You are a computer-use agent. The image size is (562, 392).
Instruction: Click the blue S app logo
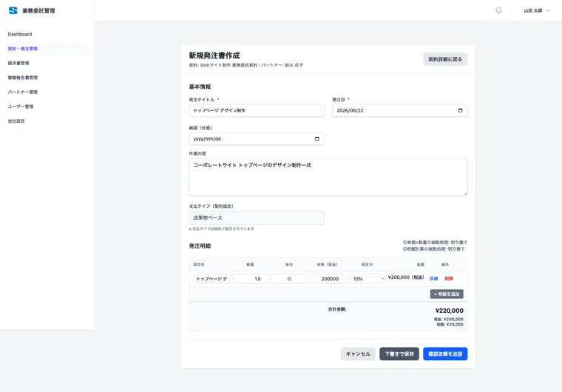[x=13, y=10]
